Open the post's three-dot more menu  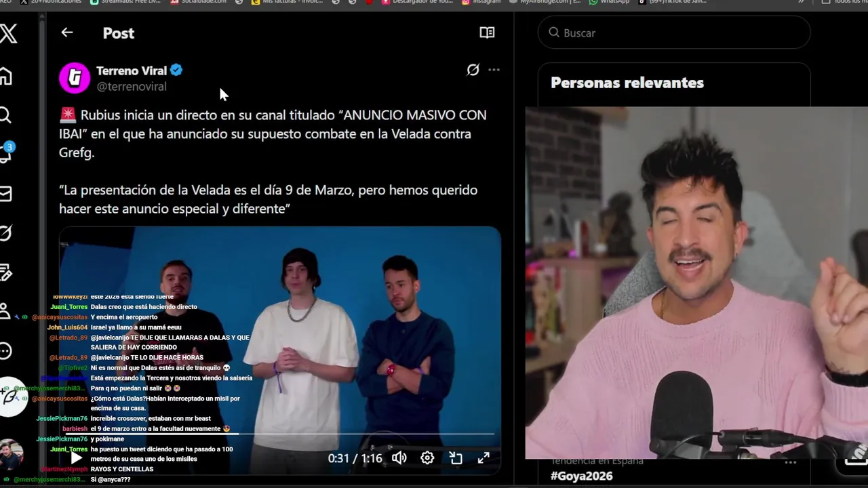pos(494,70)
